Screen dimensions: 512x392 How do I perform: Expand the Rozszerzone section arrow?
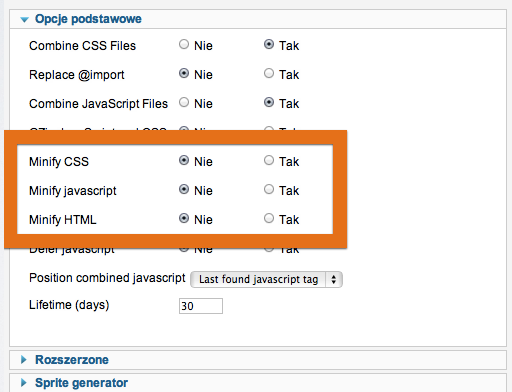tap(24, 360)
